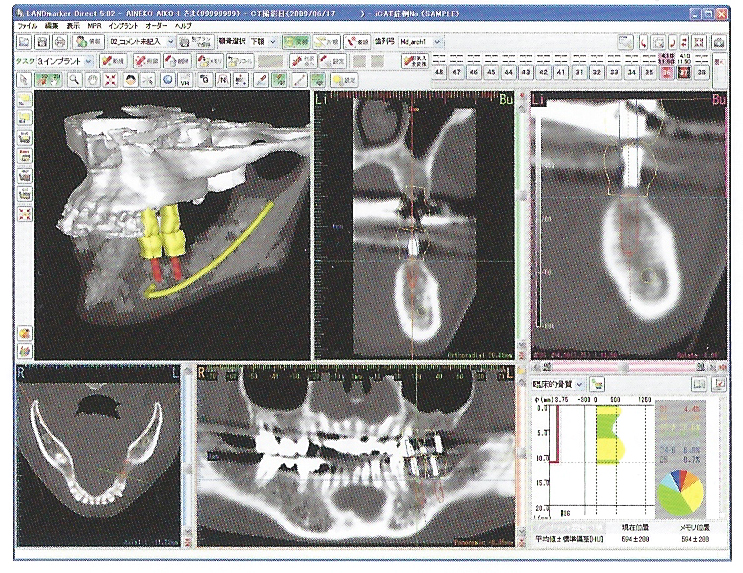This screenshot has height=573, width=743.
Task: Select the magnifier zoom tool
Action: point(74,79)
